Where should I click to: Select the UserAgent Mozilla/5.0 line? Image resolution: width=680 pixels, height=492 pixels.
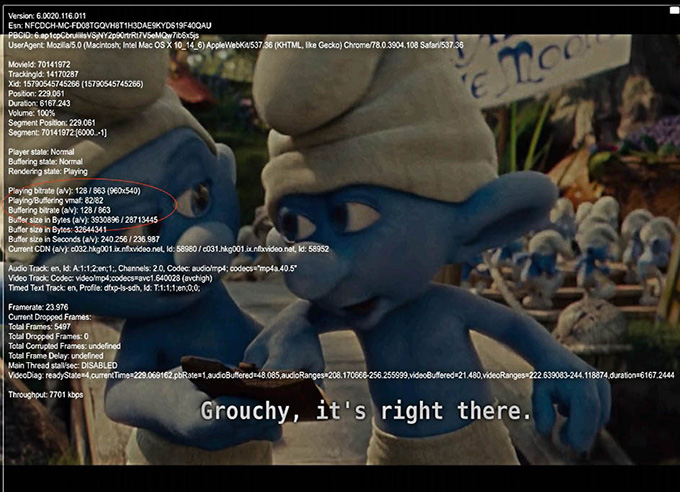click(x=236, y=45)
